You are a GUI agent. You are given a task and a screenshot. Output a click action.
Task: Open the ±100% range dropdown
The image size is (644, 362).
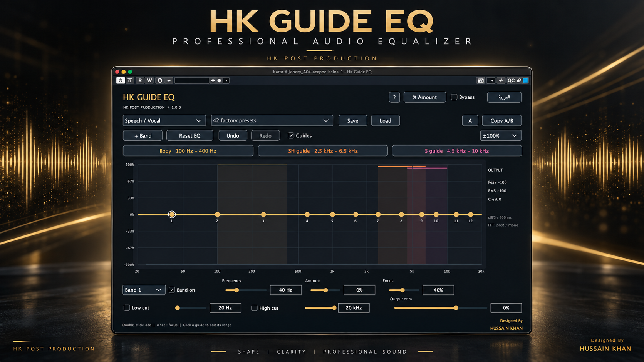(x=501, y=136)
